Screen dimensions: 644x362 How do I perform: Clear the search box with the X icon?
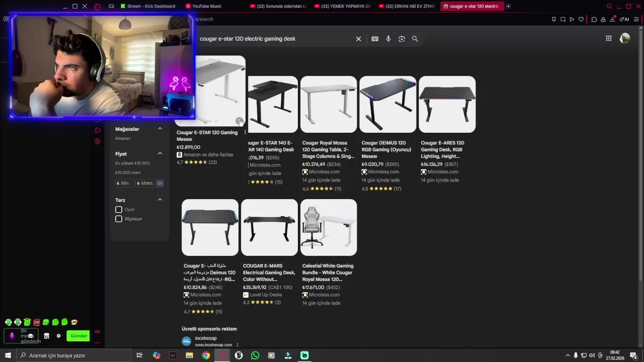[x=358, y=39]
